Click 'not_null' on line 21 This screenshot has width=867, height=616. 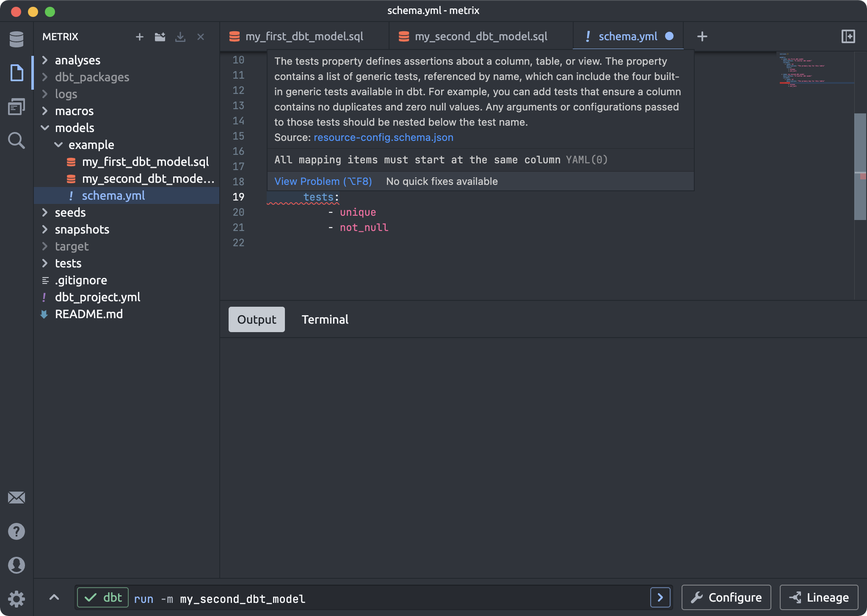coord(364,228)
